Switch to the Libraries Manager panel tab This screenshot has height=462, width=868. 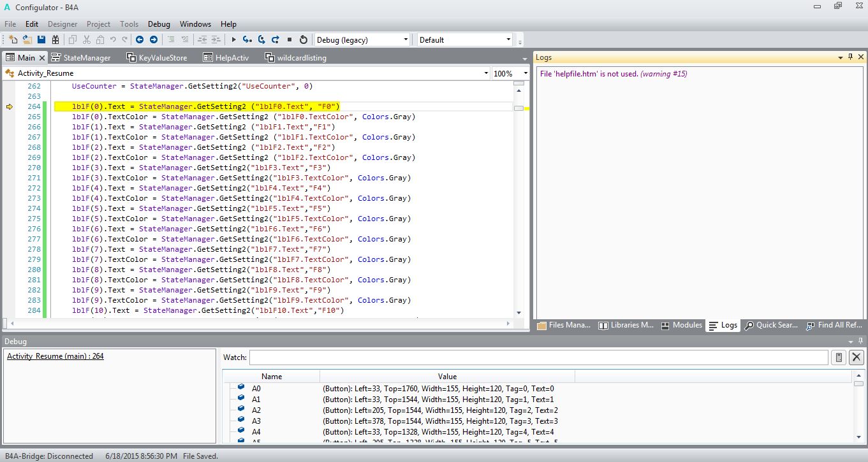(626, 325)
